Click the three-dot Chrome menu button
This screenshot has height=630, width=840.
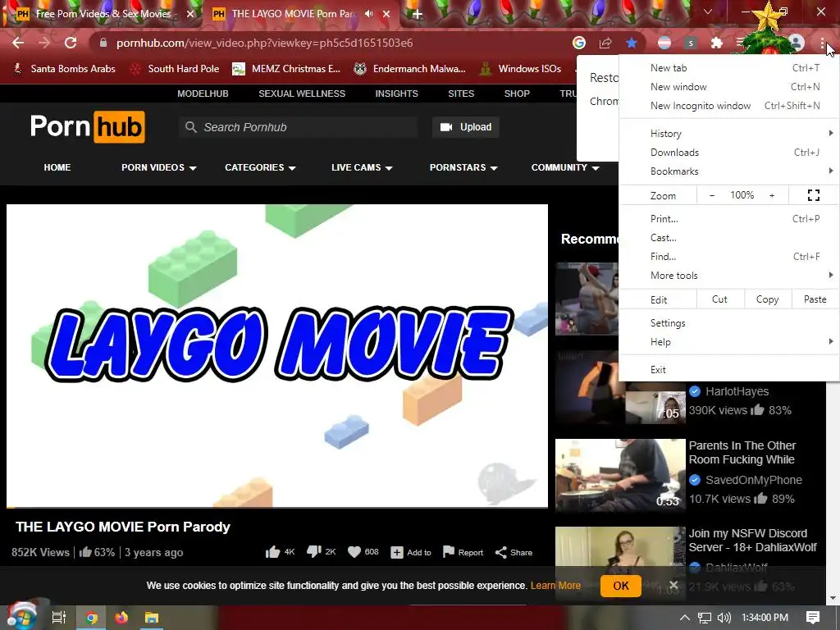[x=822, y=43]
